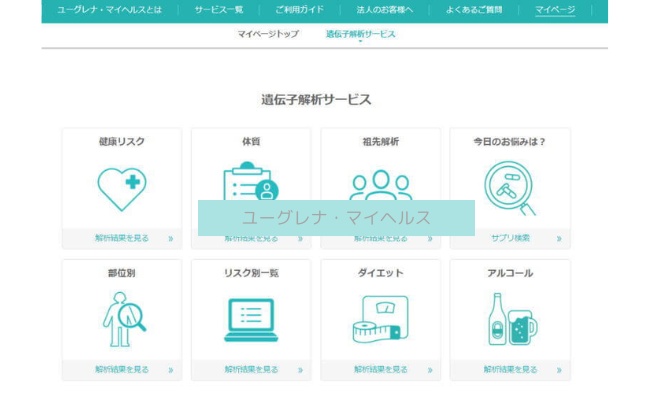Click the 今日のお悩みは？ card title
The height and width of the screenshot is (400, 650).
pos(510,142)
